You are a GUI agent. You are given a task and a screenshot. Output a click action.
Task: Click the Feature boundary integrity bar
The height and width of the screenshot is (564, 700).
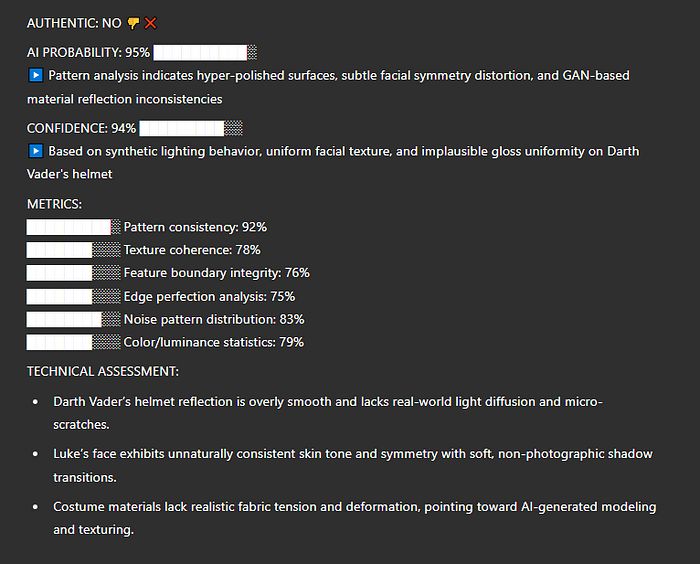[74, 273]
